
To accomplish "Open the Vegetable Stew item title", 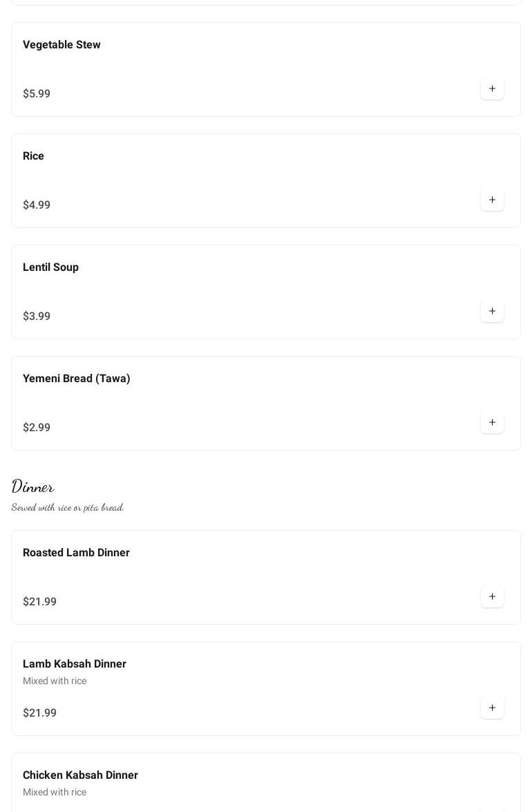I will 61,45.
